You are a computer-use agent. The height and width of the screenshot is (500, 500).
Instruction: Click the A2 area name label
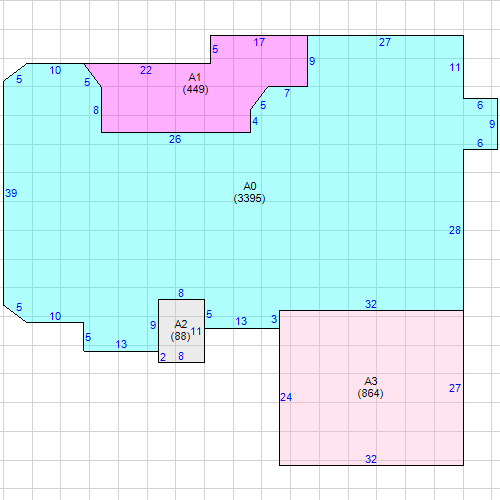(x=181, y=324)
